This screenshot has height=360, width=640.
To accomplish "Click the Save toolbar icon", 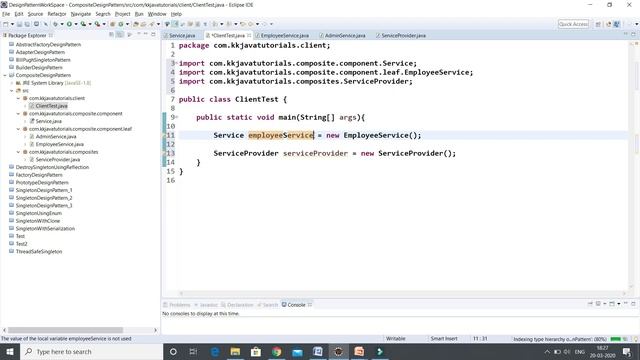I will [x=19, y=24].
